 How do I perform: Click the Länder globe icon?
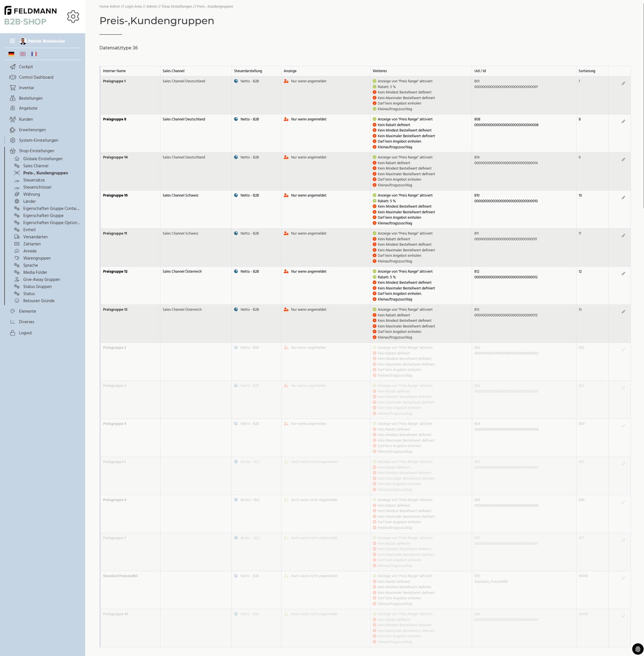[17, 201]
